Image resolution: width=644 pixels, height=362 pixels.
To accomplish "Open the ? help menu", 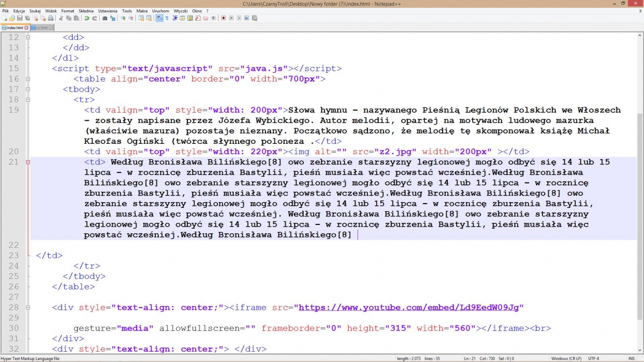I will (208, 11).
